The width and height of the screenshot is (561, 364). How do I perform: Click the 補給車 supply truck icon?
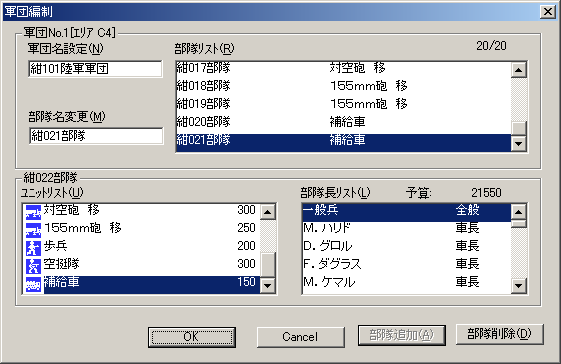(33, 285)
